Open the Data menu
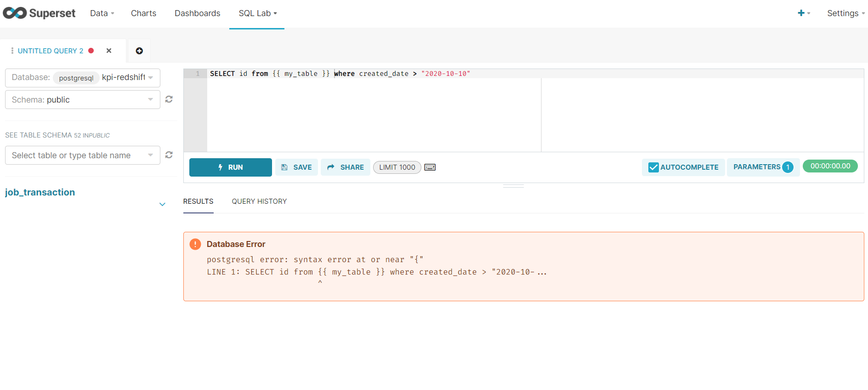The image size is (868, 390). 102,13
